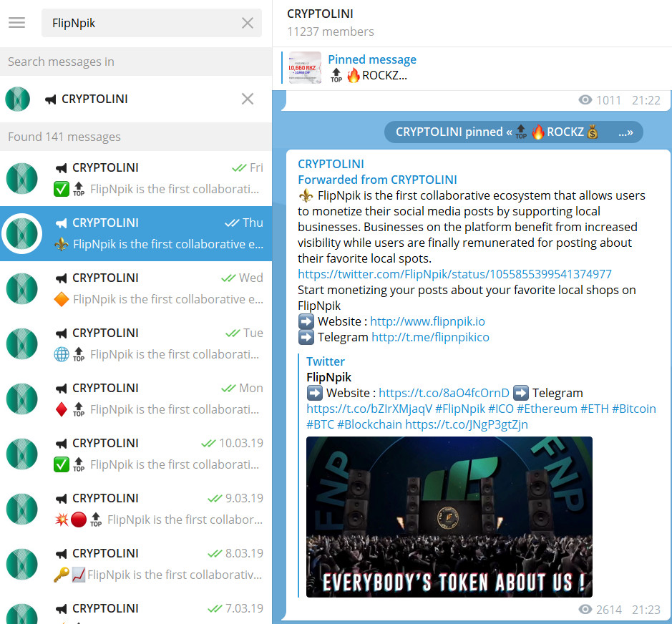Click the 21:23 message timestamp
The width and height of the screenshot is (672, 624).
point(646,610)
